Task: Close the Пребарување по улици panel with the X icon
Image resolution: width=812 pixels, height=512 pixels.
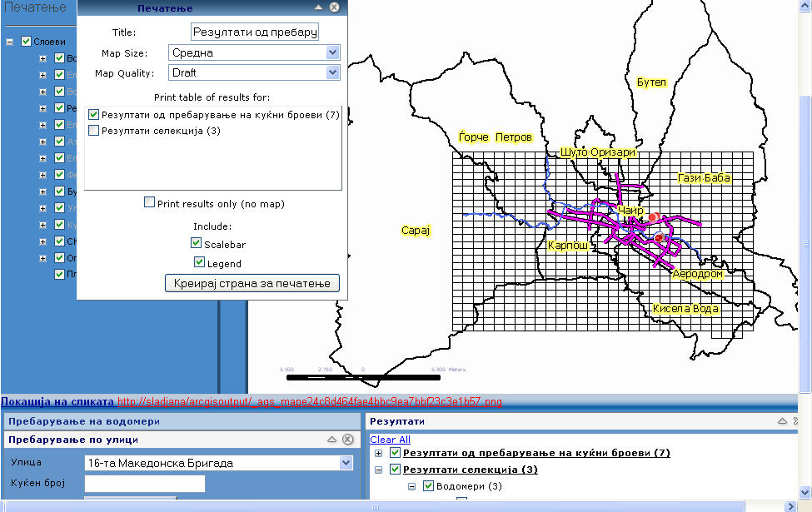Action: (x=349, y=439)
